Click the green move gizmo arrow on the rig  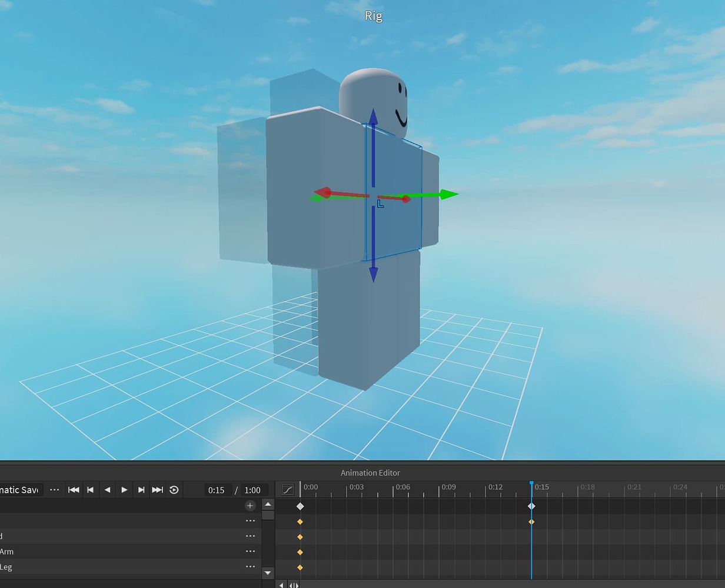447,194
